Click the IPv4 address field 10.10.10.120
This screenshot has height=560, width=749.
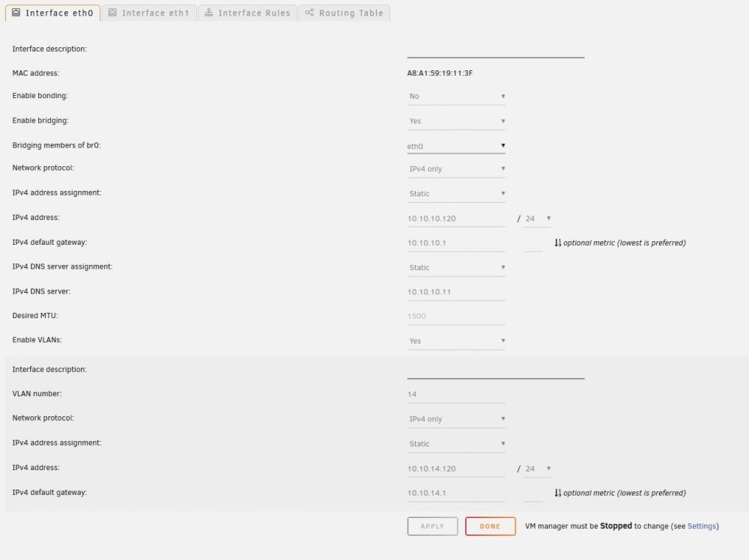coord(456,219)
